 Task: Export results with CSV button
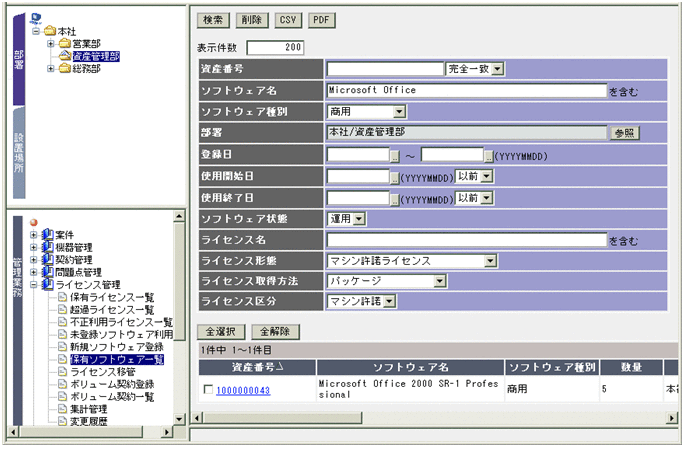click(288, 20)
